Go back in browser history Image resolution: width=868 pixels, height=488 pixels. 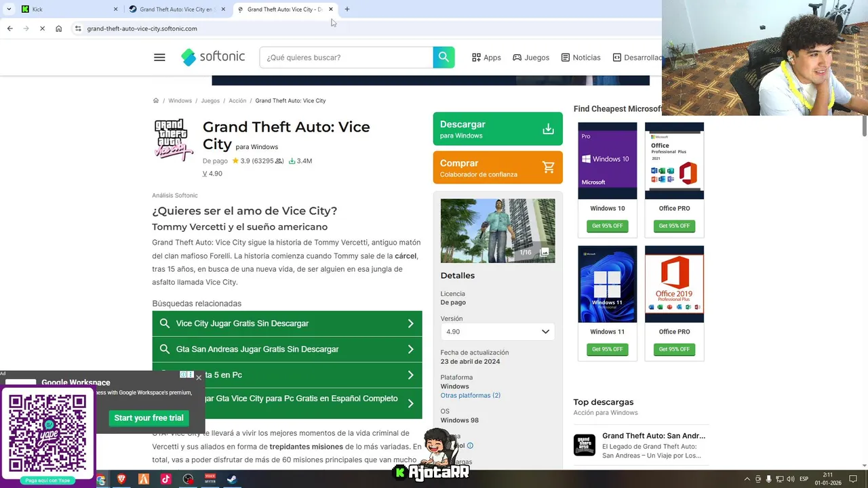click(x=9, y=28)
